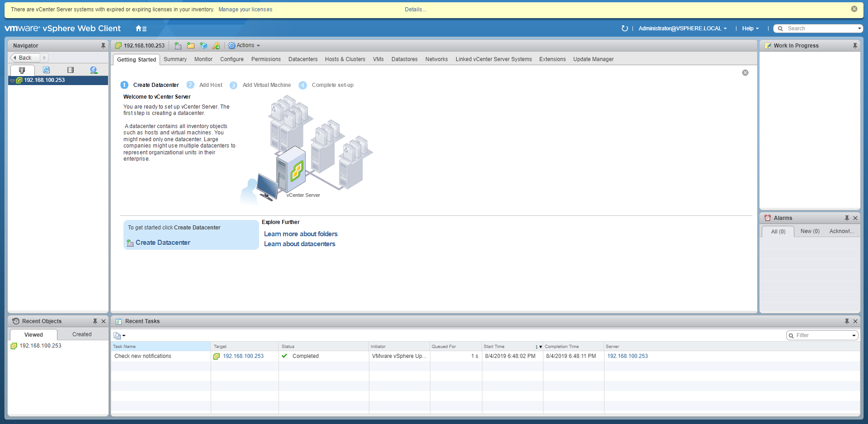Click the Create Datacenter toolbar icon

click(178, 46)
